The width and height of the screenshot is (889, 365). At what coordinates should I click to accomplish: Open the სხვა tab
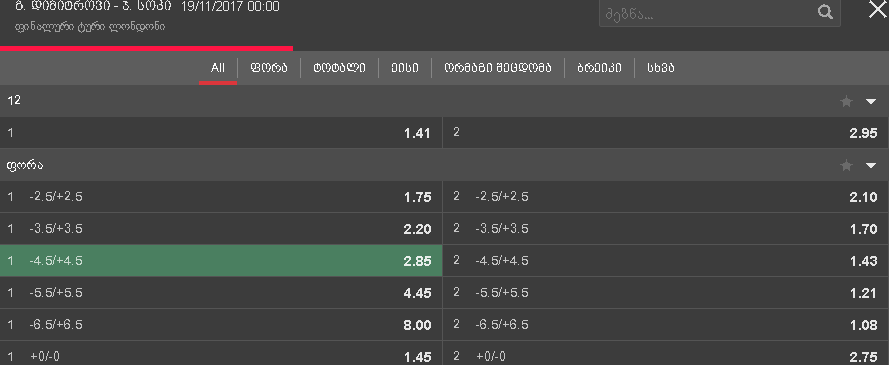click(x=661, y=68)
